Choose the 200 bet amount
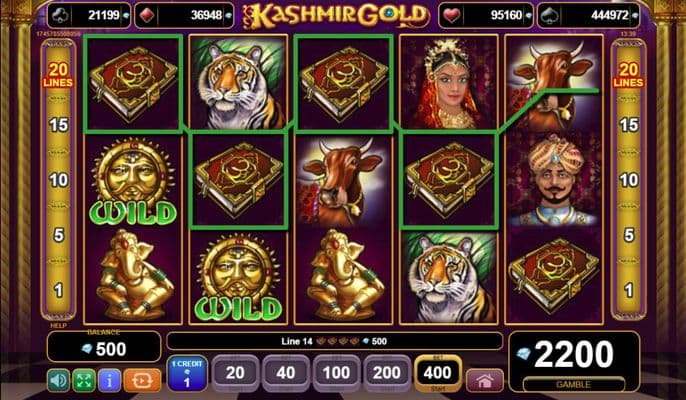Viewport: 686px width, 400px height. click(x=387, y=373)
